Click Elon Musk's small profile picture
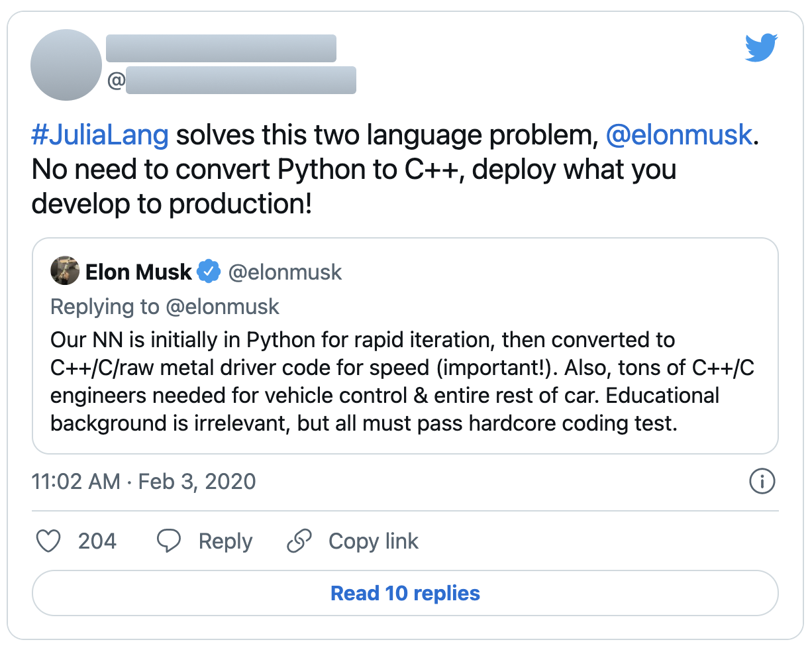The height and width of the screenshot is (648, 812). point(65,271)
